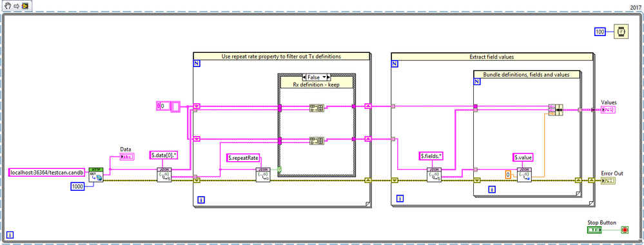
Task: Select the lower Build Array node in case structure
Action: click(x=317, y=141)
